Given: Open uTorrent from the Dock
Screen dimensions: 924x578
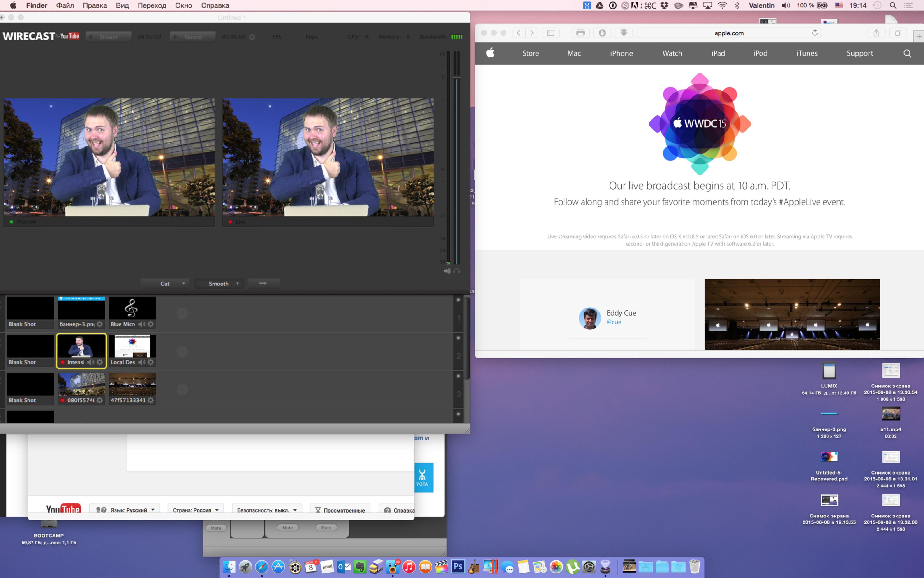Looking at the screenshot, I should pyautogui.click(x=572, y=566).
